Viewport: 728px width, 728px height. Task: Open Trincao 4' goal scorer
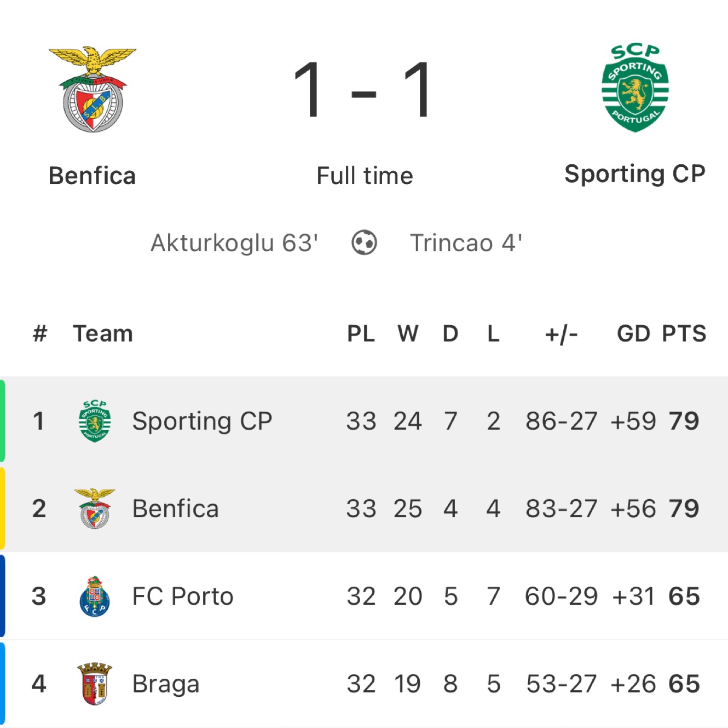(466, 243)
